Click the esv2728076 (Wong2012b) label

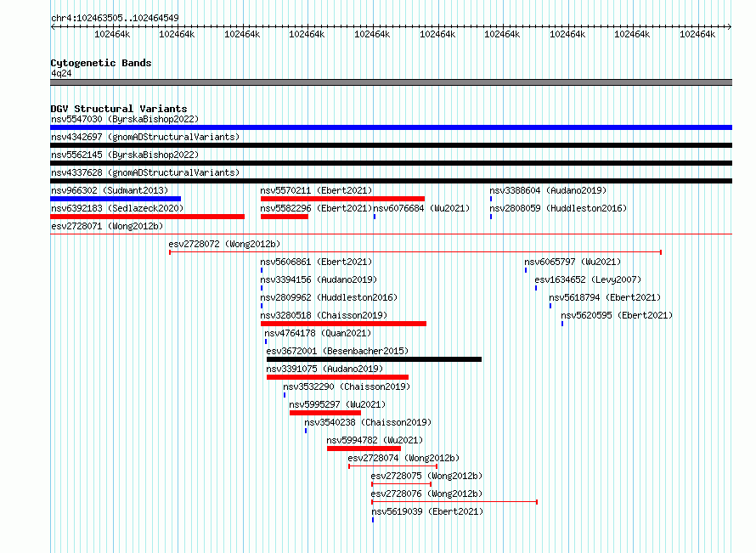pos(426,494)
